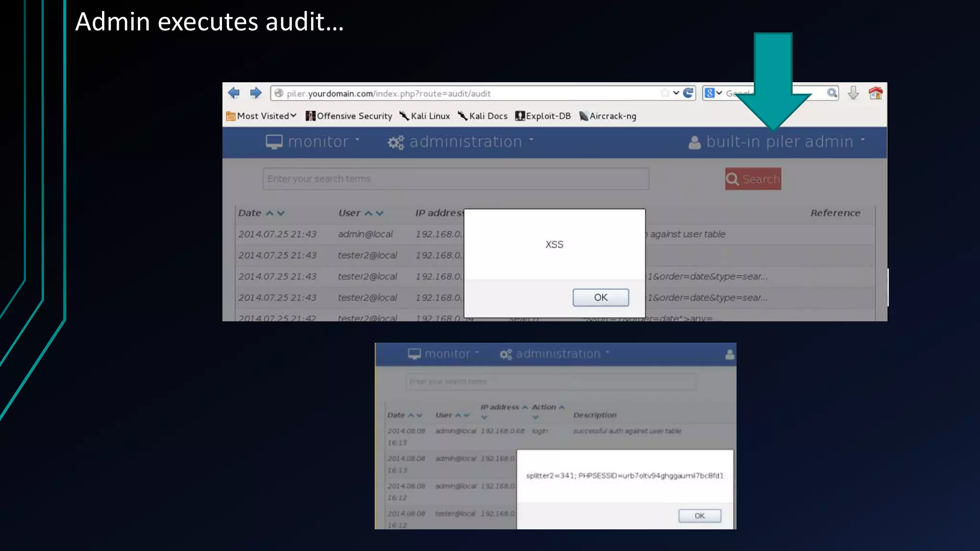Click the browser back arrow

click(234, 93)
